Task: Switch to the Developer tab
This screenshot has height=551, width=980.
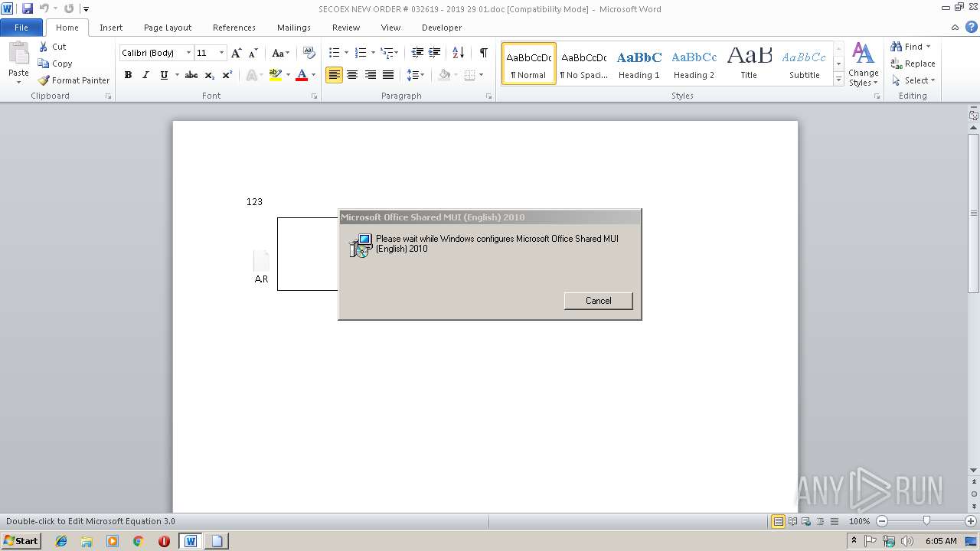Action: pyautogui.click(x=442, y=28)
